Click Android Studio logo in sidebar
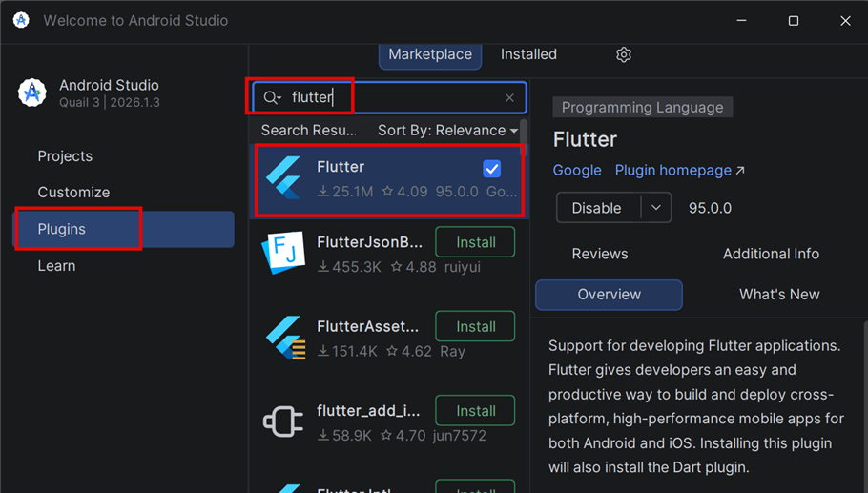The height and width of the screenshot is (493, 868). pyautogui.click(x=32, y=92)
